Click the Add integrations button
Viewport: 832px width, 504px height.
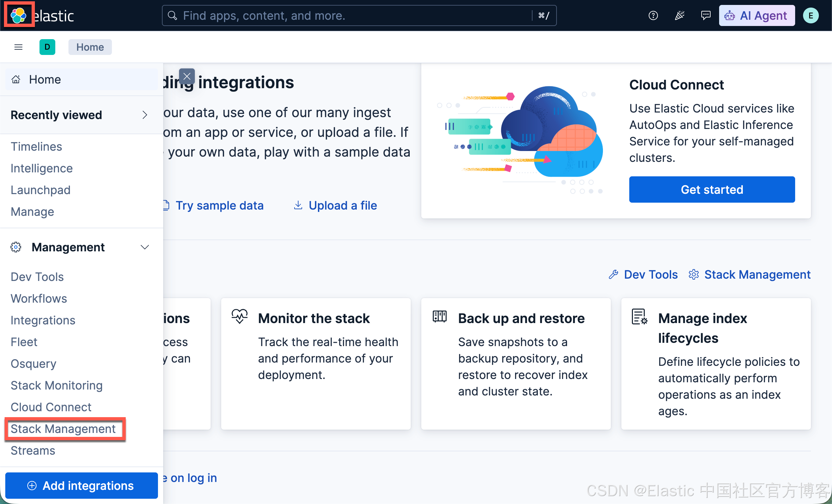click(x=82, y=486)
